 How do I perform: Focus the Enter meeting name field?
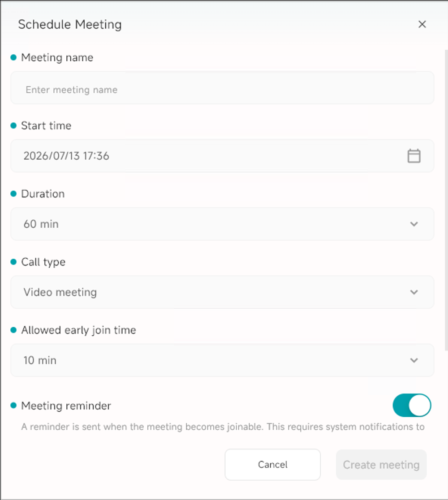pos(222,88)
